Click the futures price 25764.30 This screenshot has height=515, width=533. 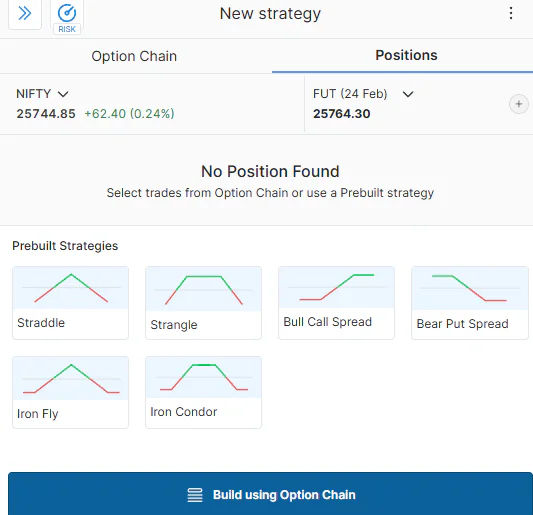point(342,114)
